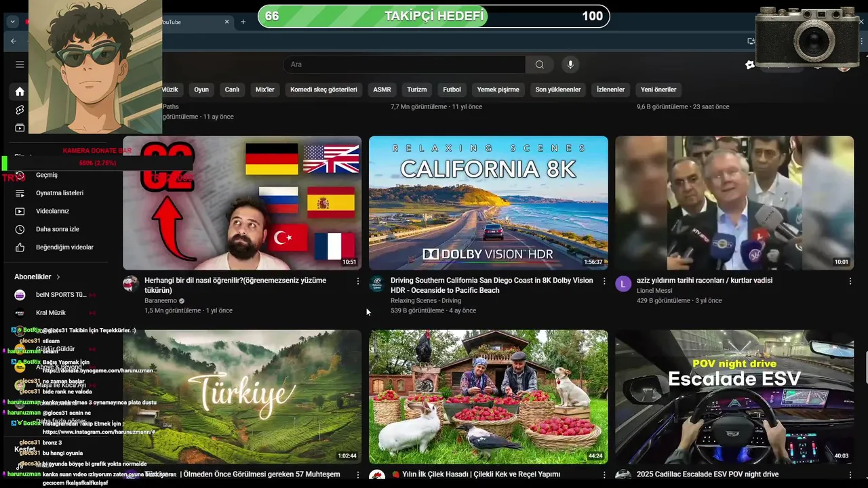Open the Baraneemo channel name link
Image resolution: width=868 pixels, height=488 pixels.
point(161,300)
